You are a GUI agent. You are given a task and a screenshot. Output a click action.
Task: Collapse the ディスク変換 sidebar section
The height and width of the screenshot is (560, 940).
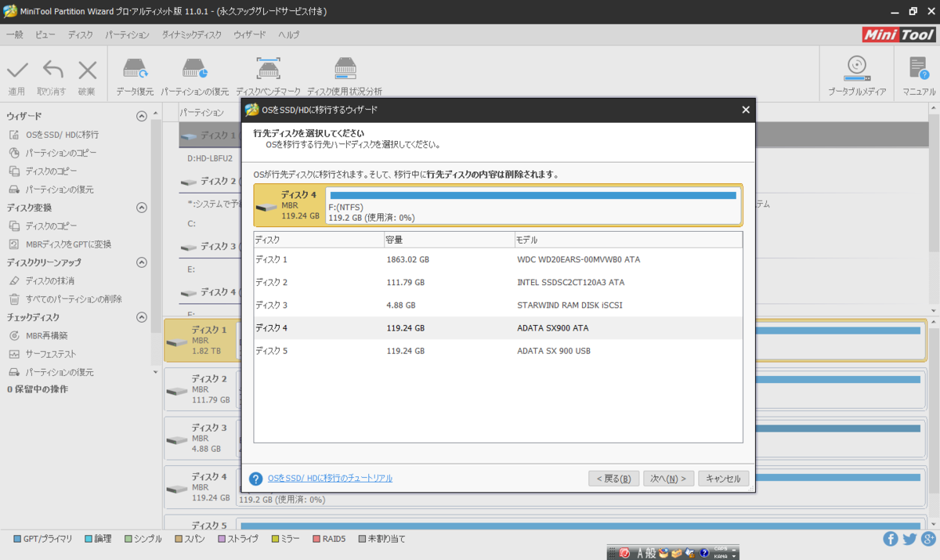tap(142, 208)
